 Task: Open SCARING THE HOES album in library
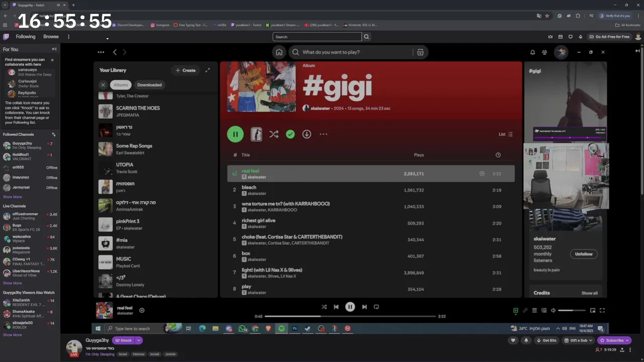click(x=156, y=111)
